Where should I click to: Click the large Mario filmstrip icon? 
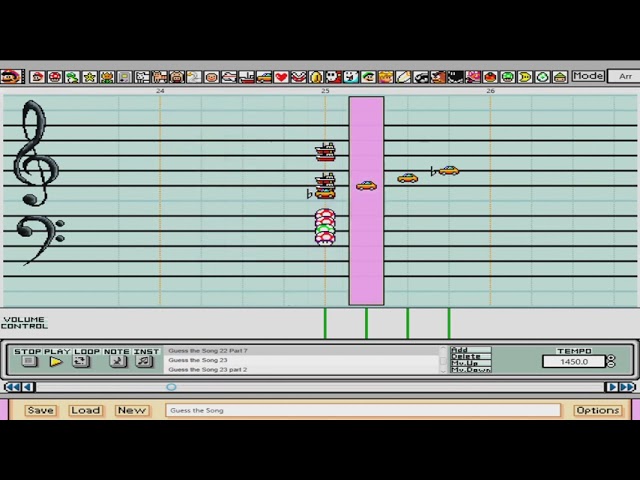tap(12, 76)
